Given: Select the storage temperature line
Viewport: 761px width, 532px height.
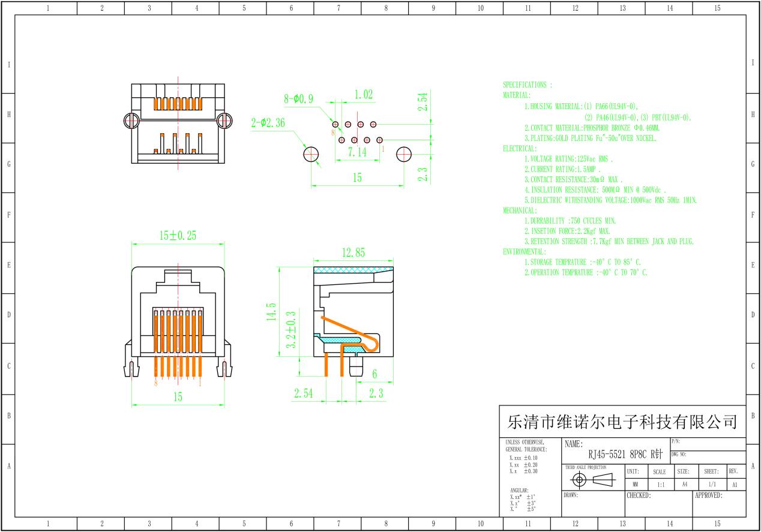Looking at the screenshot, I should tap(583, 262).
